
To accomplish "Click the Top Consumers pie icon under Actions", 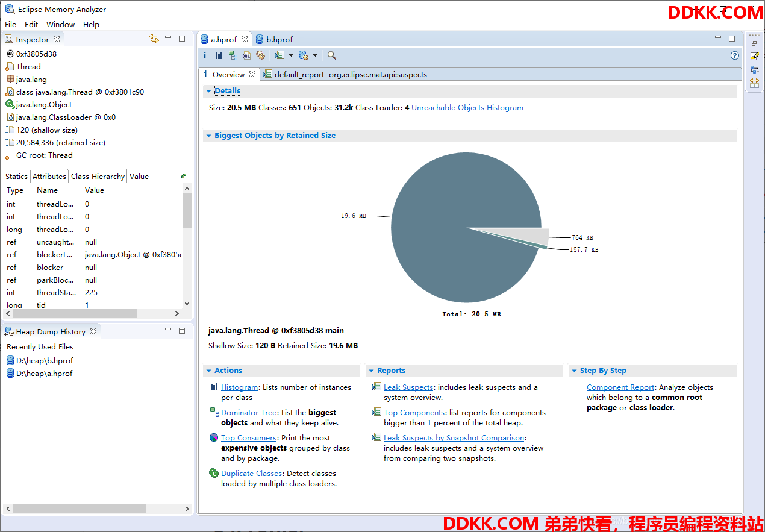I will tap(214, 437).
